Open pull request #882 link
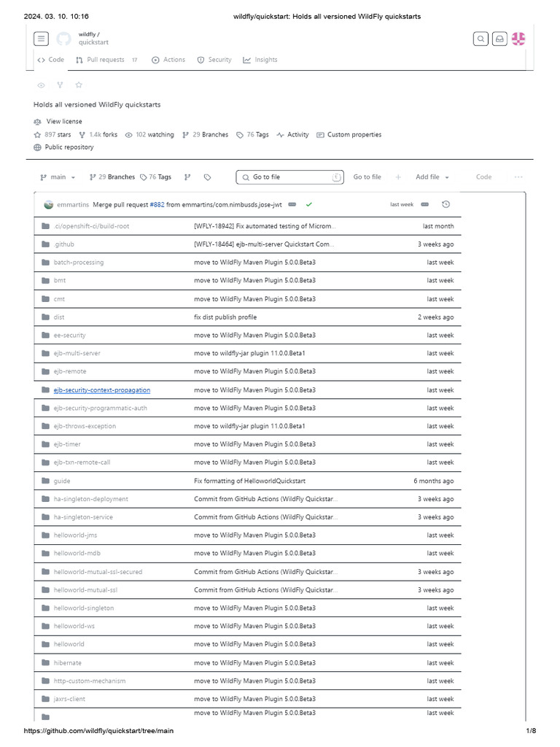 point(157,205)
